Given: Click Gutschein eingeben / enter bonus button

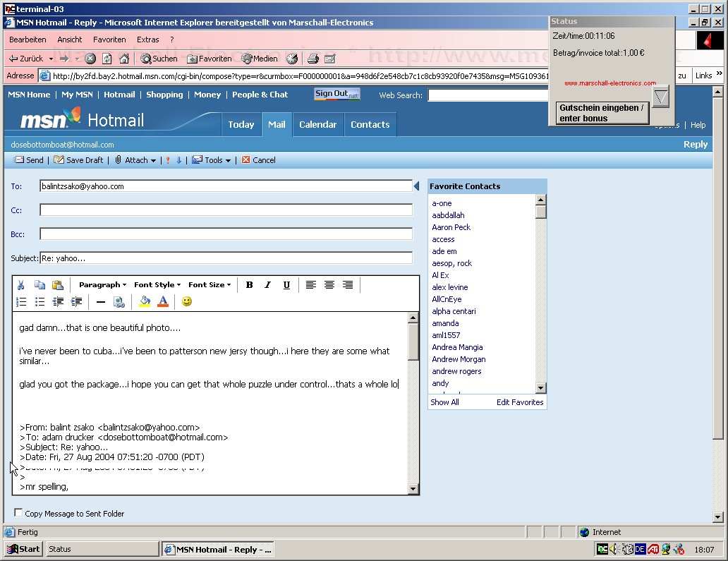Looking at the screenshot, I should [x=602, y=113].
